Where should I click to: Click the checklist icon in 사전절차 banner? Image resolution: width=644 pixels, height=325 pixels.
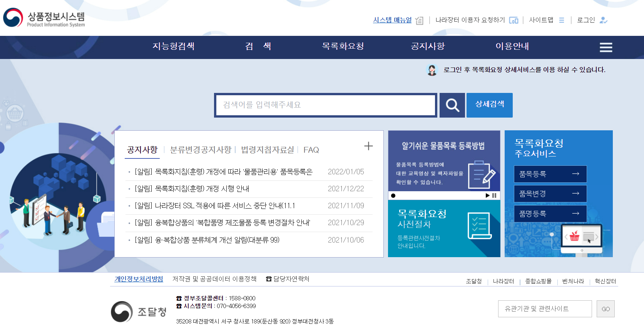[x=480, y=226]
